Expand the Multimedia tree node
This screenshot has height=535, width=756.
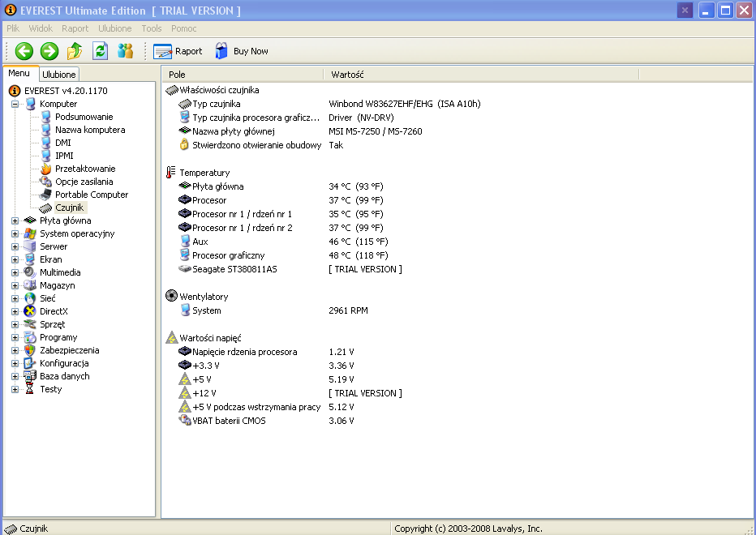point(15,273)
